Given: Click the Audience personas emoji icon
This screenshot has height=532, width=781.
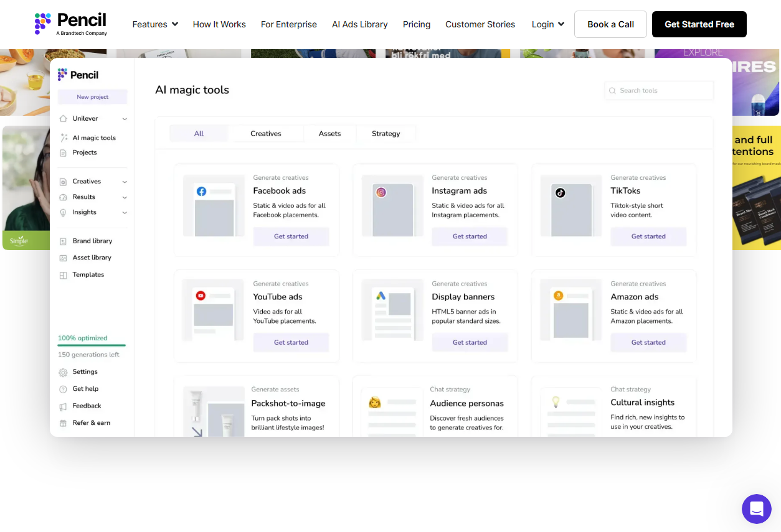Looking at the screenshot, I should (x=375, y=403).
